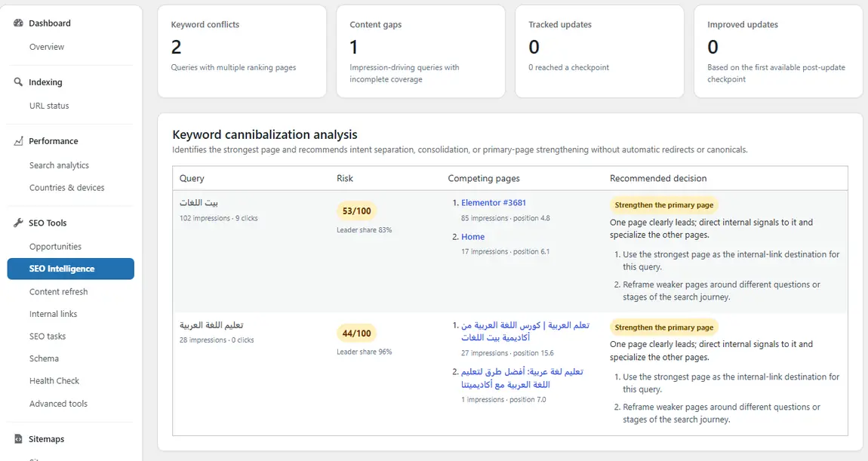
Task: Click the Indexing magnifier icon
Action: 18,82
